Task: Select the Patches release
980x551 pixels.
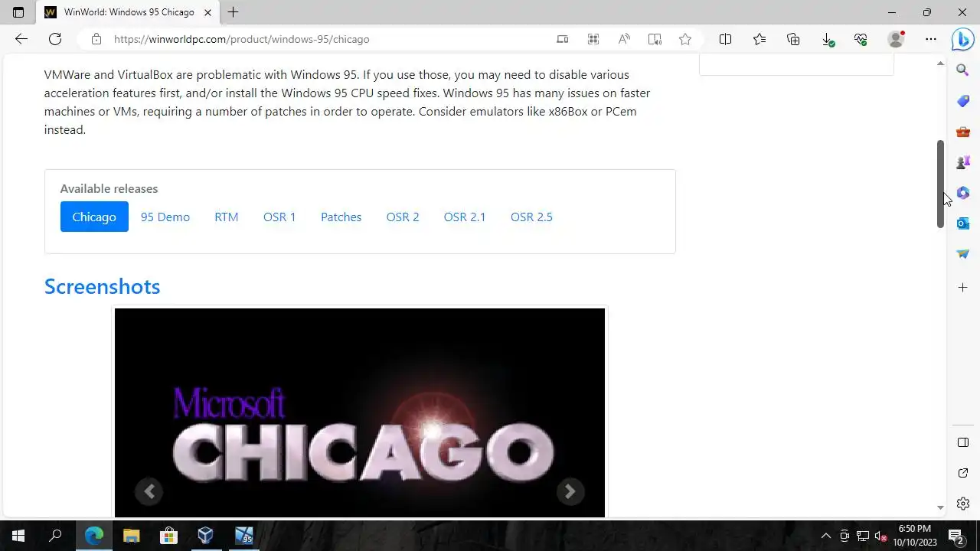Action: click(x=341, y=217)
